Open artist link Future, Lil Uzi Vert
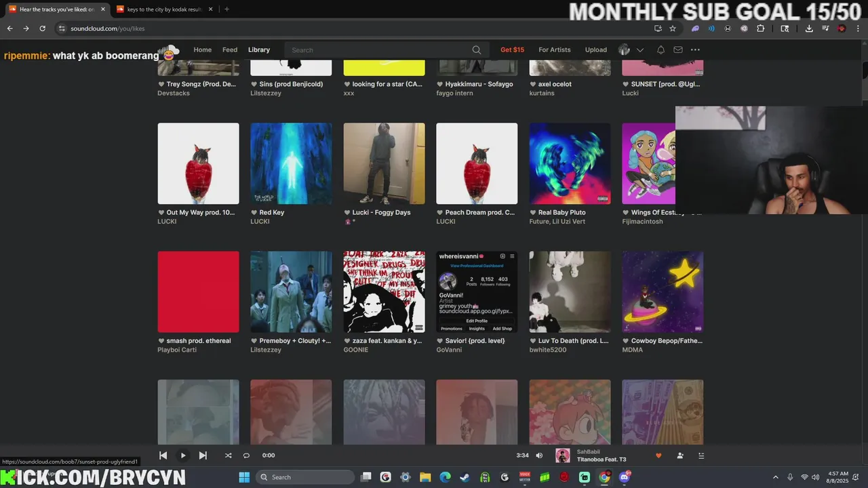The image size is (868, 488). (557, 222)
